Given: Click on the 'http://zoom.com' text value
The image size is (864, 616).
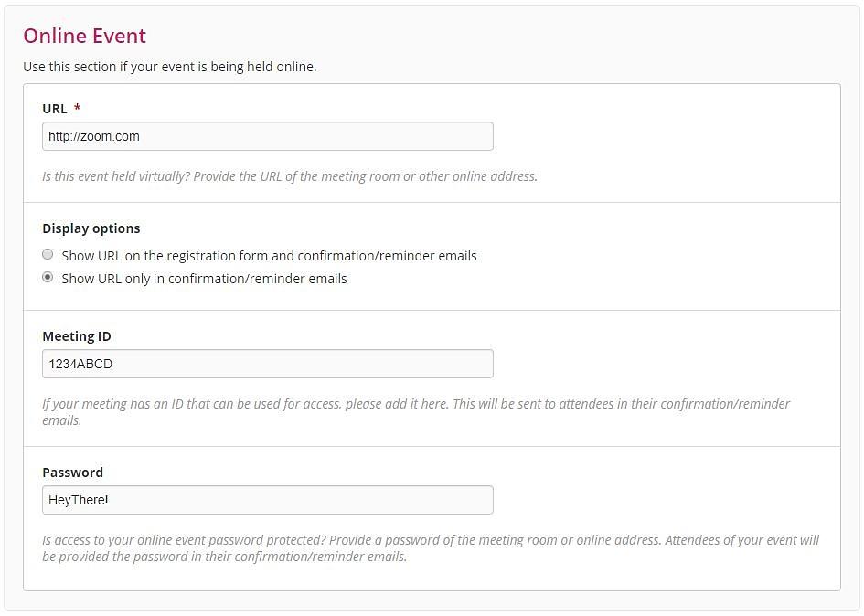Looking at the screenshot, I should (x=94, y=136).
